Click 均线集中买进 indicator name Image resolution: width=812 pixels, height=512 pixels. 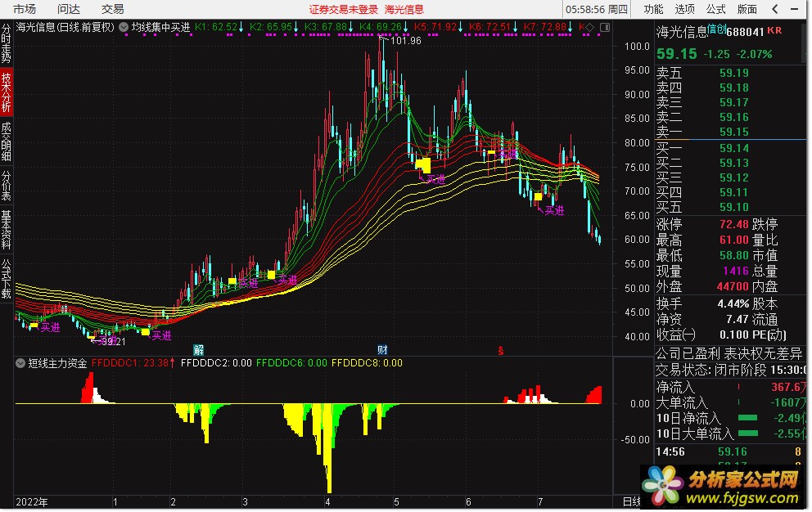(161, 27)
